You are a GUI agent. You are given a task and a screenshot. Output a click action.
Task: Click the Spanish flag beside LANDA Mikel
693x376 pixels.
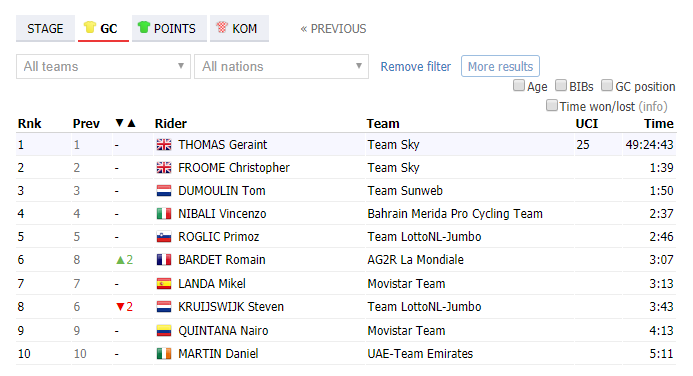[x=164, y=283]
